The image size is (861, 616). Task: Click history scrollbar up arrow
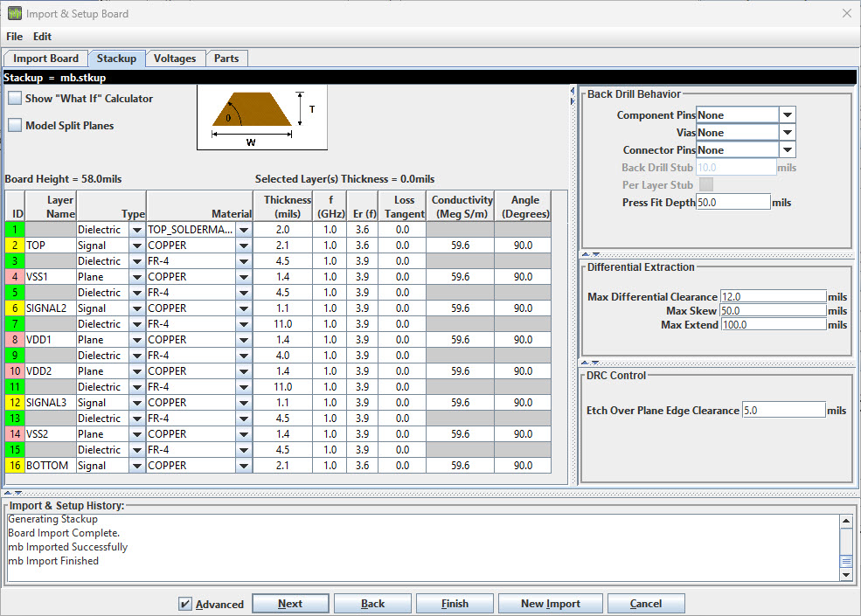click(x=846, y=522)
